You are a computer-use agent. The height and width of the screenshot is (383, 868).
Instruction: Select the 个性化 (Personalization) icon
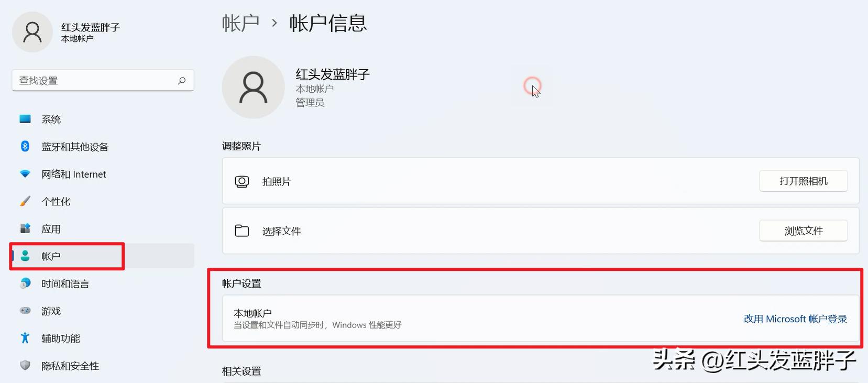click(x=25, y=201)
